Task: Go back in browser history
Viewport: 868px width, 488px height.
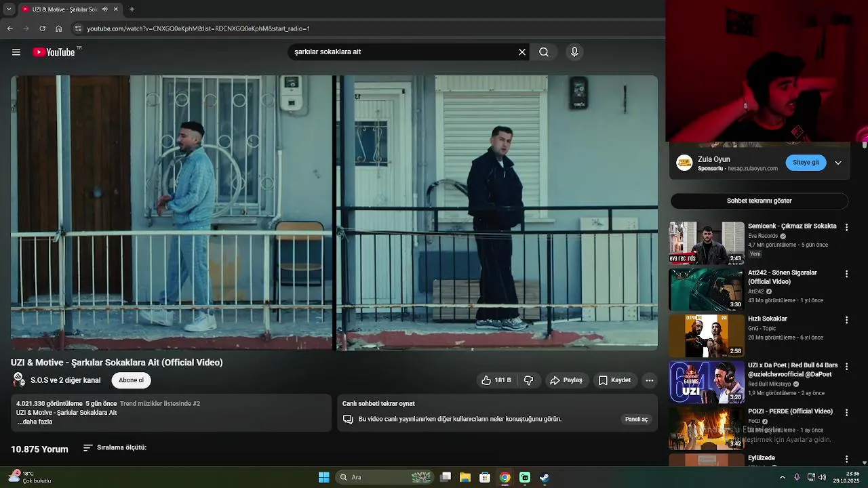Action: tap(9, 28)
